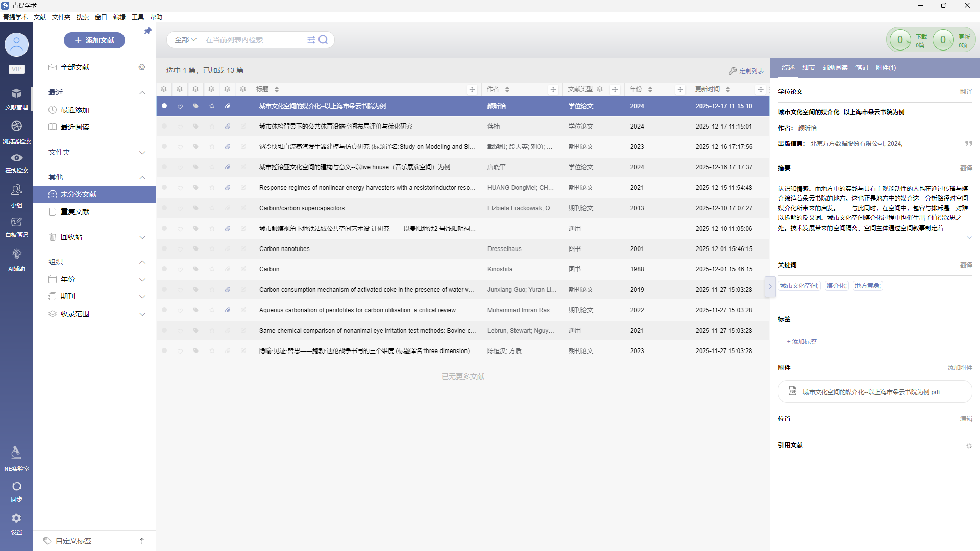Click the search magnifier icon

point(323,40)
